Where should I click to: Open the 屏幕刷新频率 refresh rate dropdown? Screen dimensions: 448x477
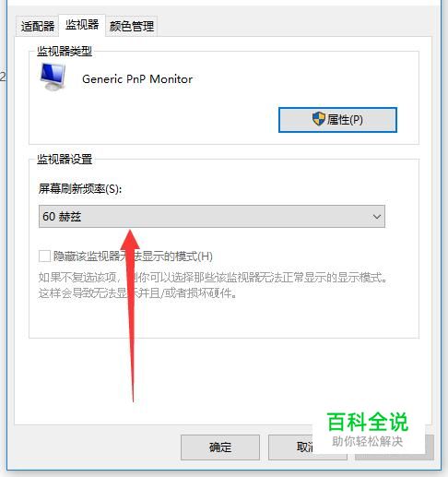[x=212, y=217]
